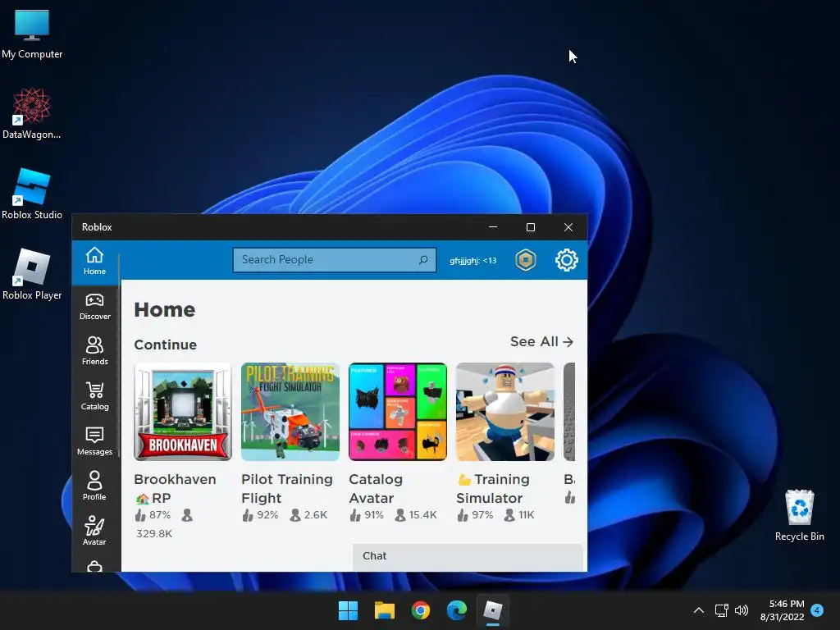Open File Explorer from taskbar

point(385,610)
